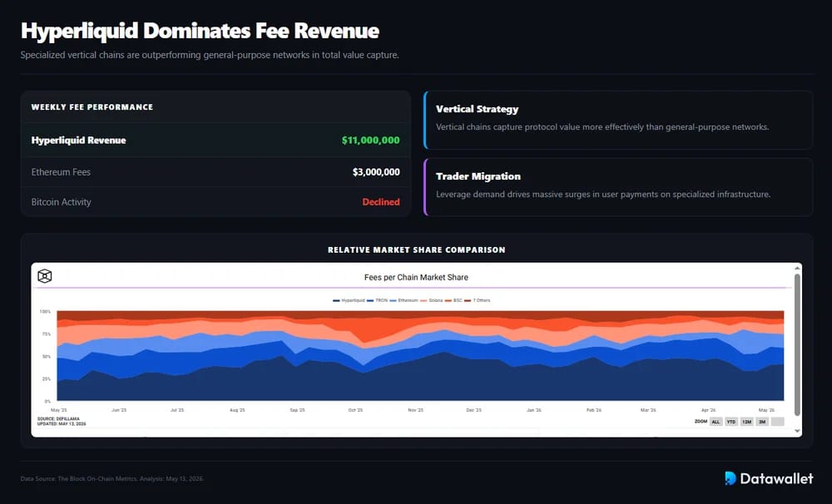Screen dimensions: 832x504
Task: Toggle BSC series in chart legend
Action: point(453,300)
